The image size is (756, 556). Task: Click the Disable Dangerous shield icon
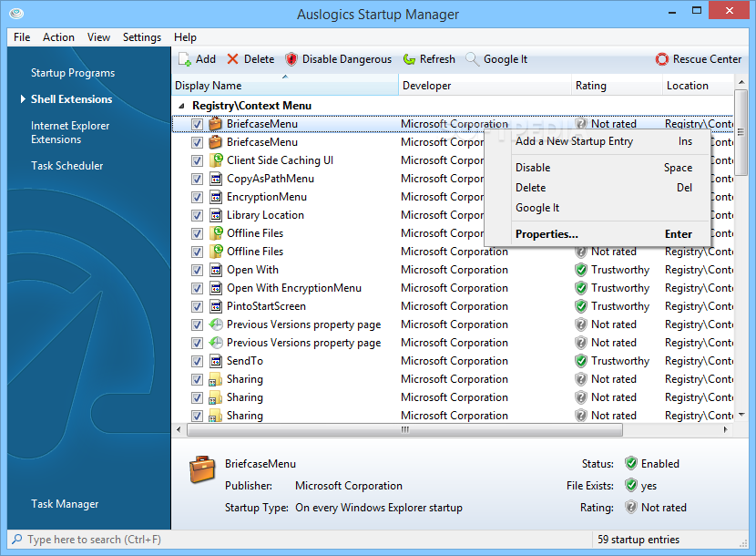291,59
